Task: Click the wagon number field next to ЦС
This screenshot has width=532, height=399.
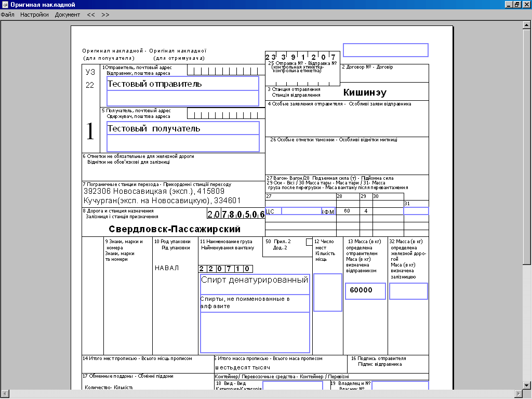Action: pyautogui.click(x=302, y=211)
